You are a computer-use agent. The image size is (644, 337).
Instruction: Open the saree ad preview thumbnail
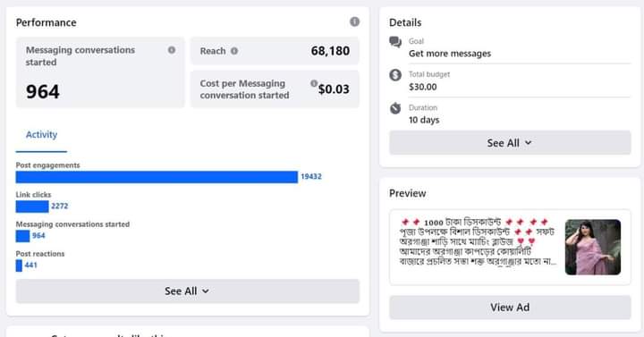pyautogui.click(x=593, y=247)
